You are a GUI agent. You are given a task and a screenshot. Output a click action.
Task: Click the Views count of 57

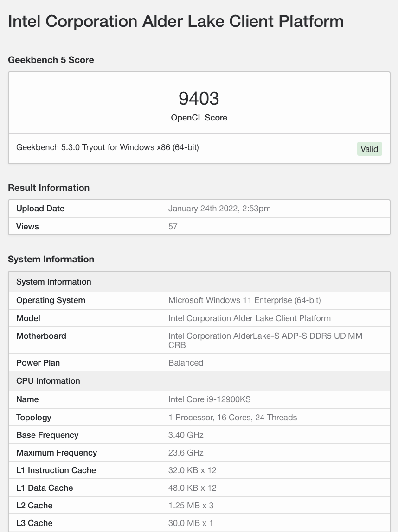coord(173,226)
